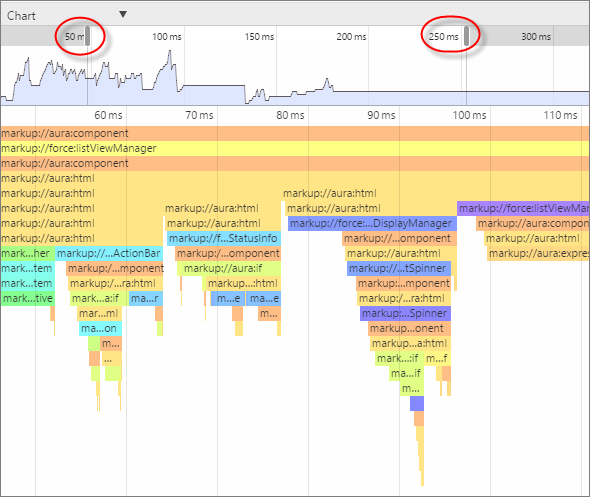Click the mark...tive green block
The image size is (590, 497).
(x=27, y=299)
